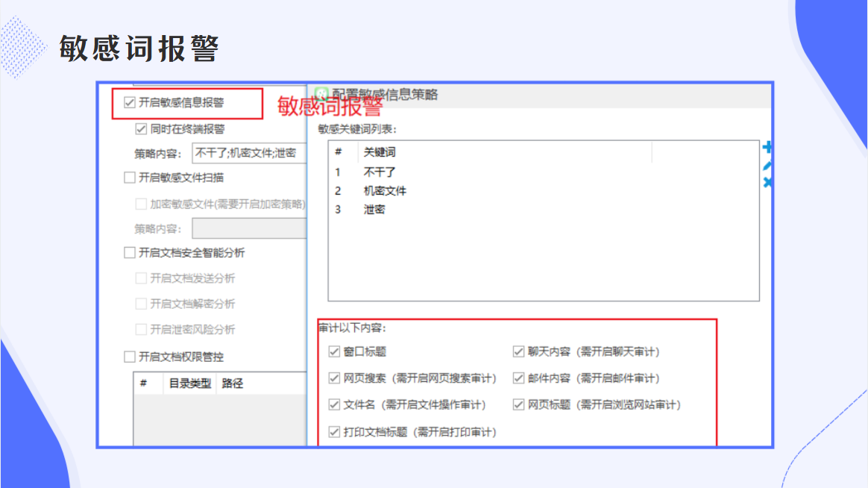Screen dimensions: 868x488
Task: Toggle 同时在终端报警 checkbox
Action: (x=141, y=129)
